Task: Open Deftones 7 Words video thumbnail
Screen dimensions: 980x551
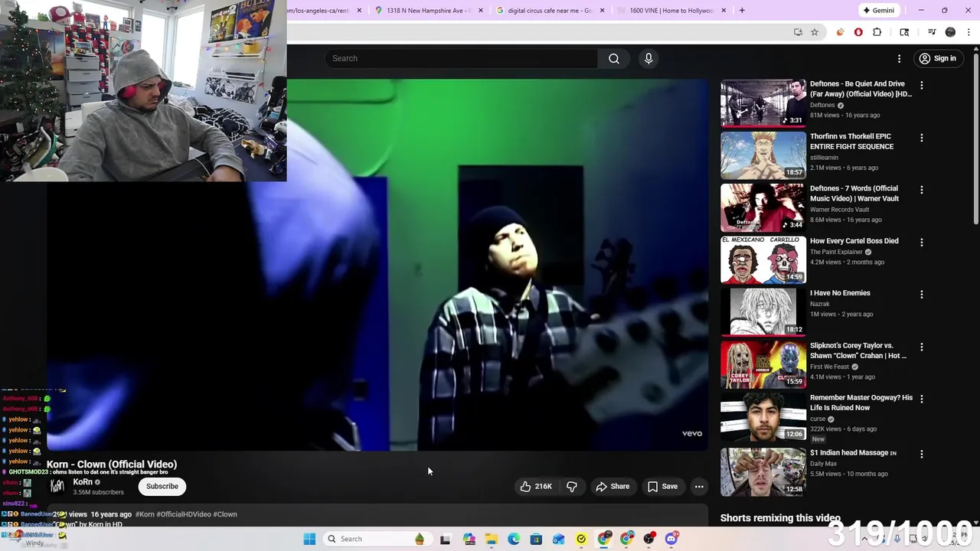Action: click(763, 207)
